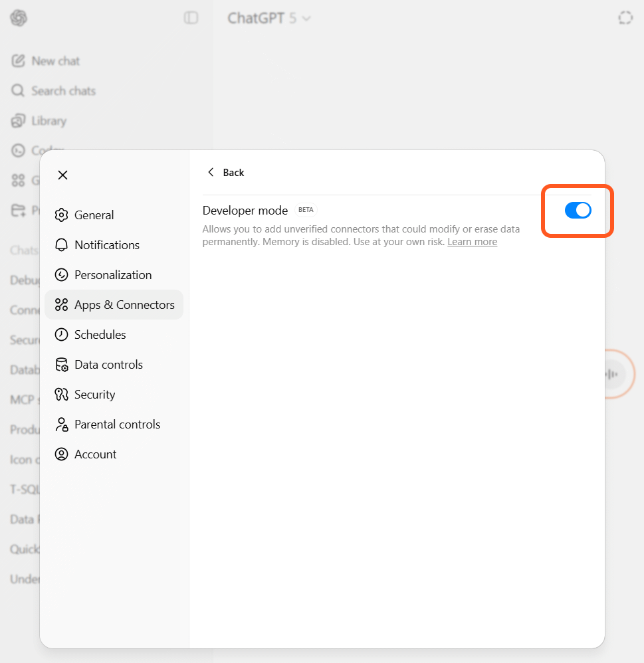Start a New chat from the sidebar
Viewport: 644px width, 663px height.
coord(55,60)
